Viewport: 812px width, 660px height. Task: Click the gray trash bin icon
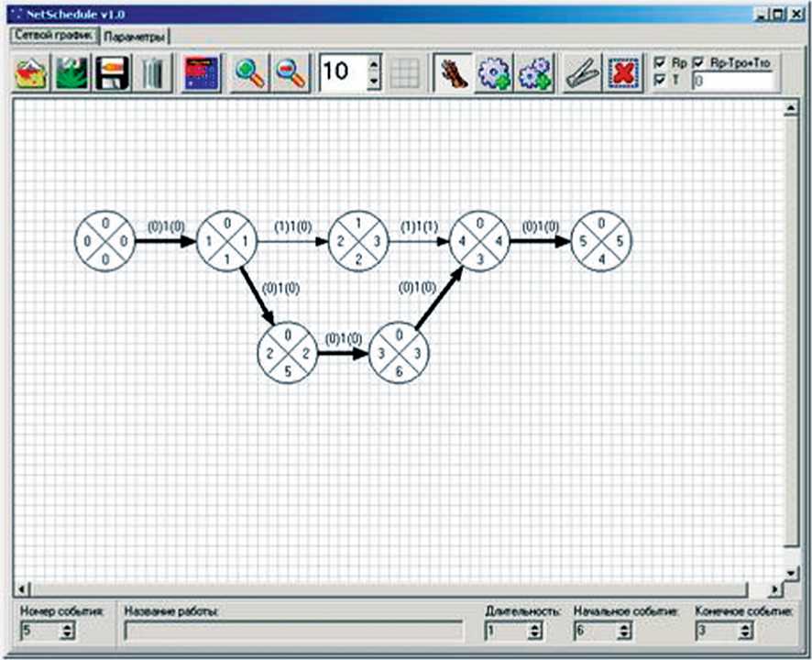tap(153, 73)
